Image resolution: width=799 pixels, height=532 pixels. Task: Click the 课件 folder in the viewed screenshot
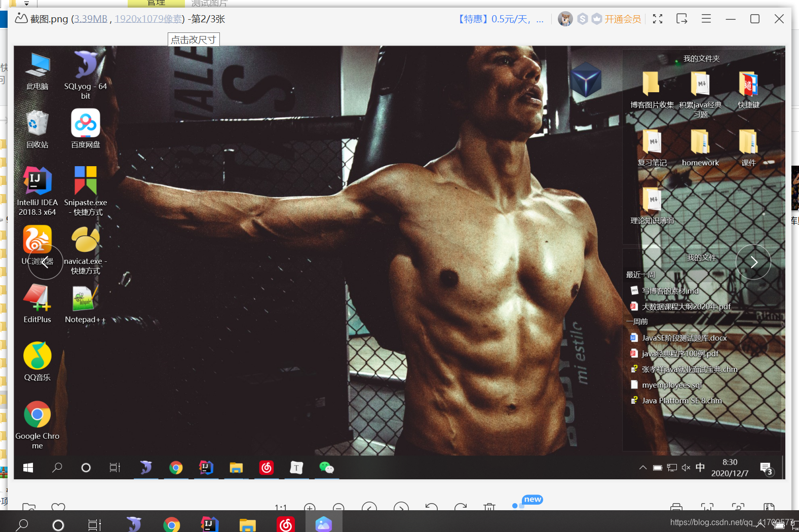click(x=748, y=148)
